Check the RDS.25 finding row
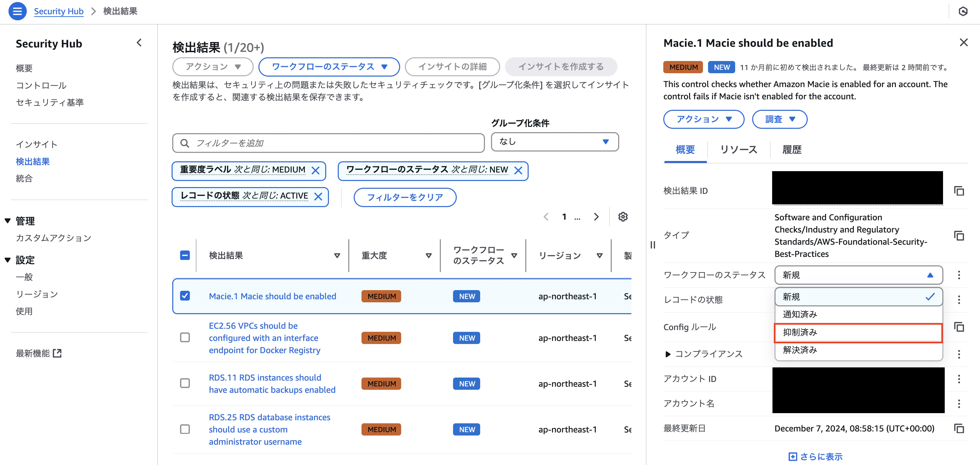 pos(185,429)
